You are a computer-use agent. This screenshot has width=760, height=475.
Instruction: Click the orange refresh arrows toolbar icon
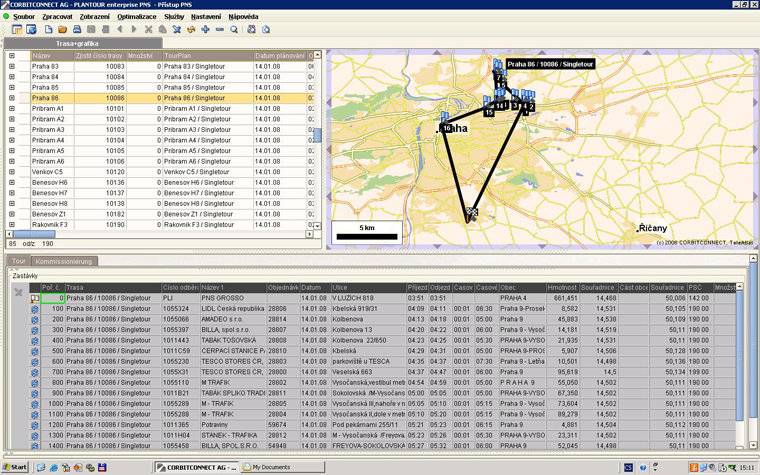coord(191,30)
